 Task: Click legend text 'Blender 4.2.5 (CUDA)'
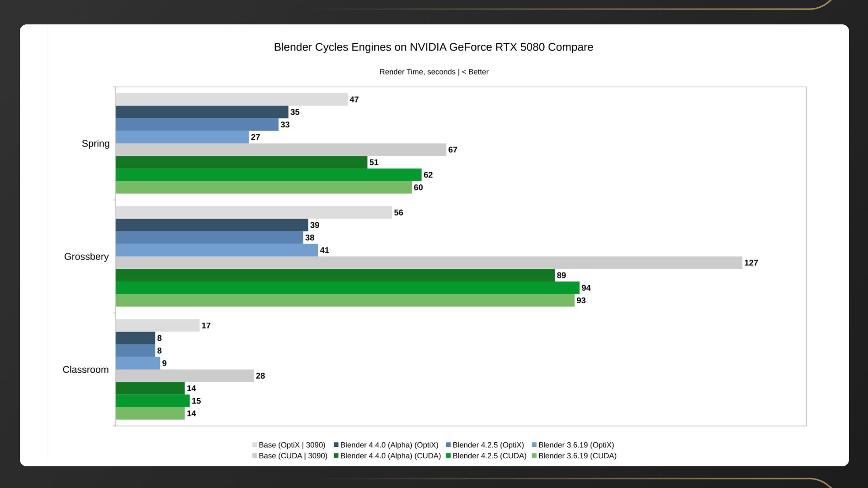[490, 456]
